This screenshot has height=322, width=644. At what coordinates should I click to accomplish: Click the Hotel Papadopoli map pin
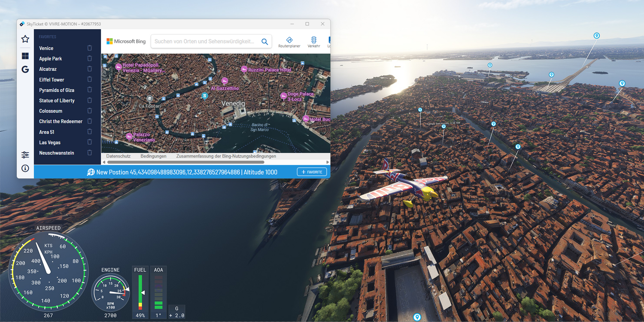pyautogui.click(x=118, y=67)
